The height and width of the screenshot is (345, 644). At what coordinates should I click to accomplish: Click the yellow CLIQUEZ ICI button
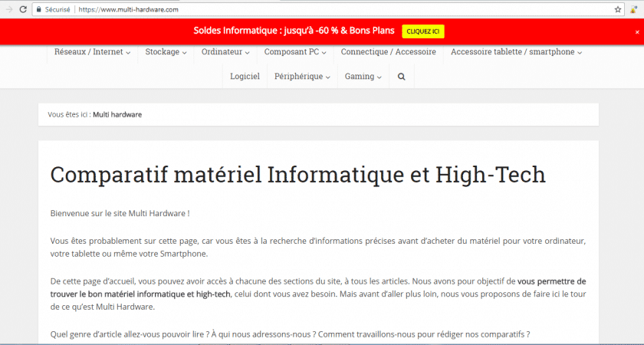(x=423, y=31)
